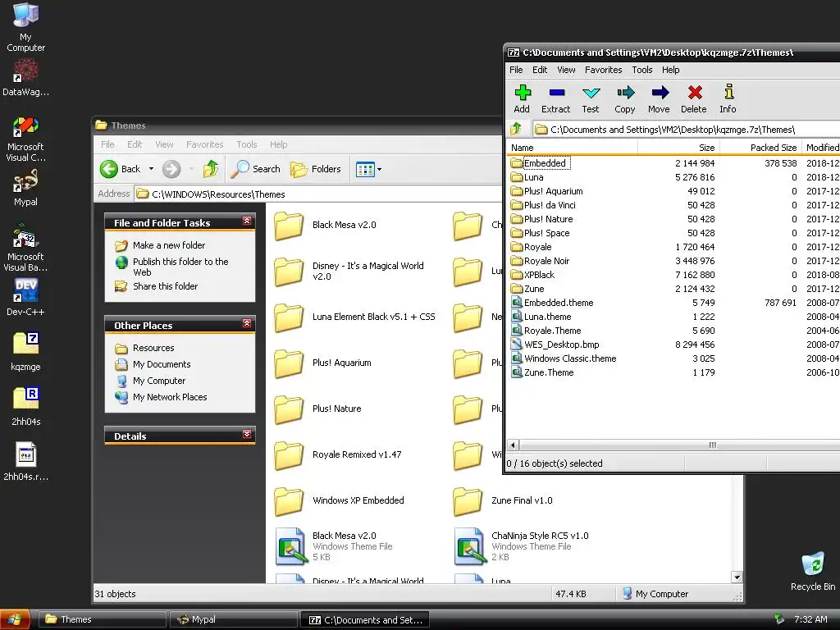Click Share this folder link
This screenshot has width=840, height=630.
tap(165, 286)
